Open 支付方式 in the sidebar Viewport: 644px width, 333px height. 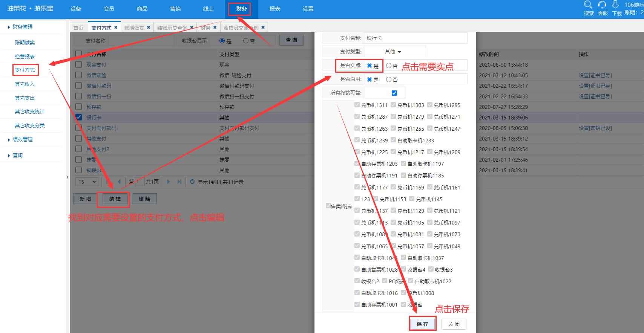click(x=25, y=70)
